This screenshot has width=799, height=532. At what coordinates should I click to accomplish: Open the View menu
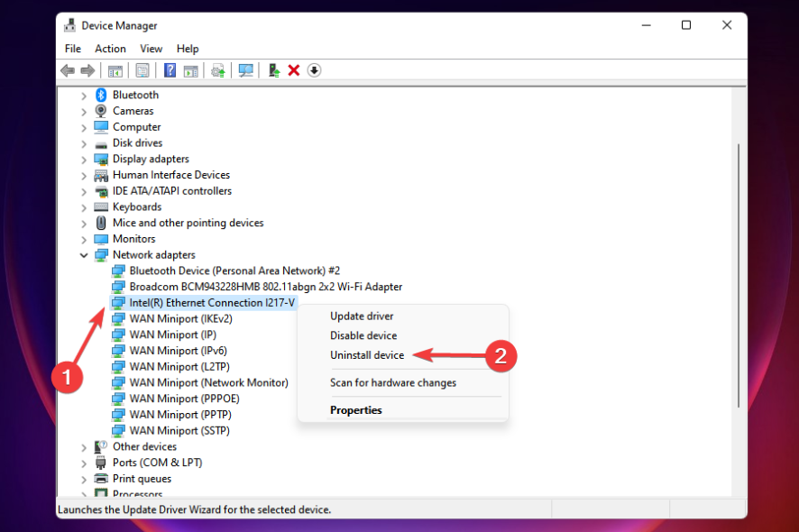(151, 48)
